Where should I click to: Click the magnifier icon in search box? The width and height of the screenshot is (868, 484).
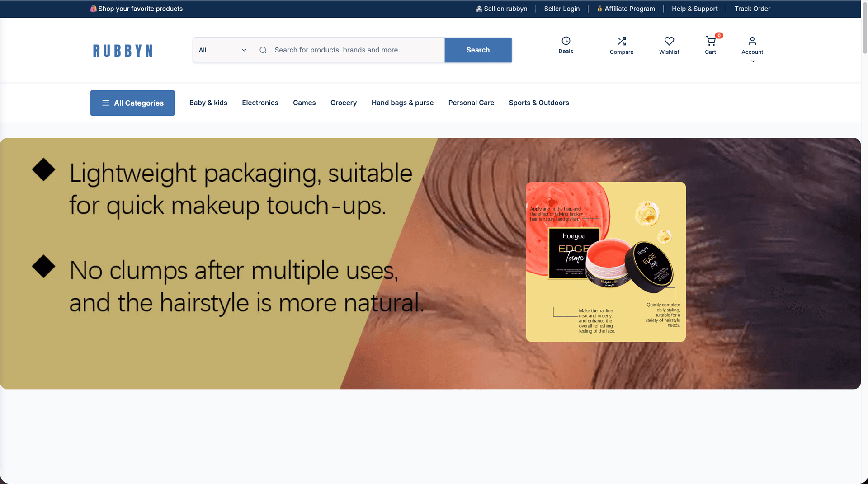coord(263,50)
